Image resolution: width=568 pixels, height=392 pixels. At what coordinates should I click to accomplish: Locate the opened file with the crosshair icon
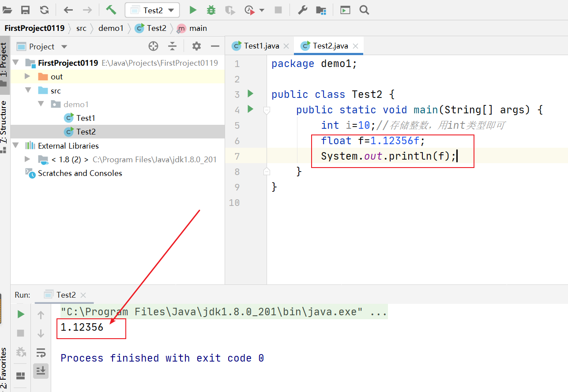click(x=153, y=46)
